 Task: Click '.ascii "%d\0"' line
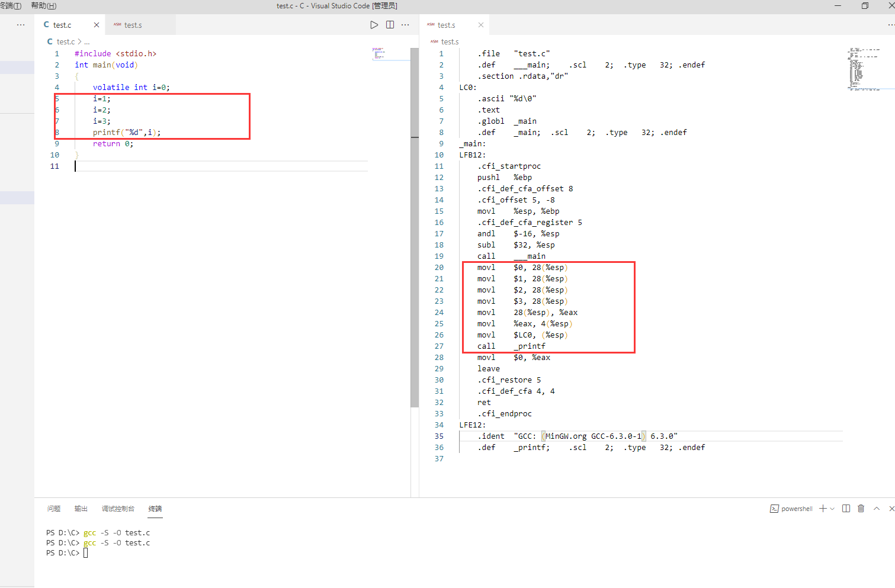pyautogui.click(x=507, y=98)
